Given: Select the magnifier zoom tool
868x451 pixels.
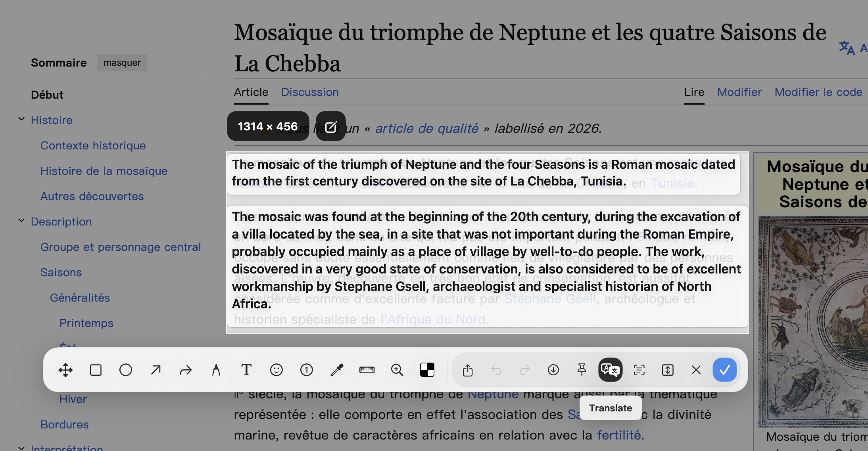Looking at the screenshot, I should tap(397, 370).
